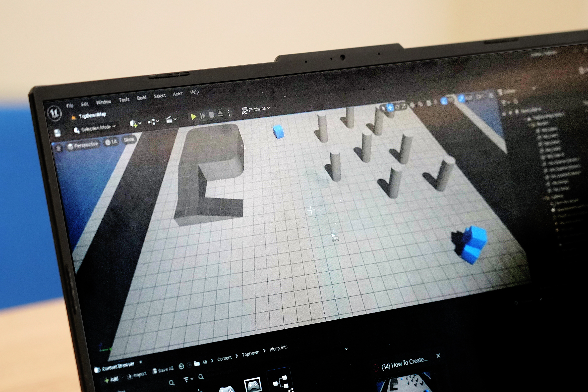Click the Skip frame advance icon

[203, 116]
